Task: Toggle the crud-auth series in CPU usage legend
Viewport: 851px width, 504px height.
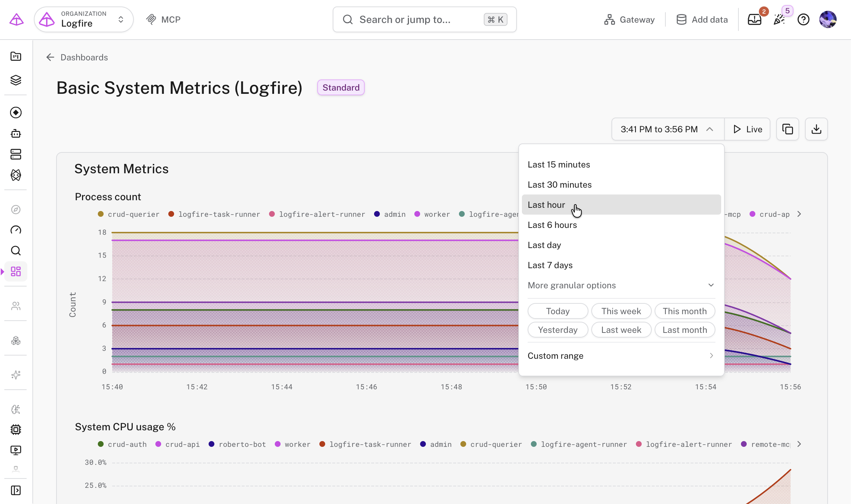Action: tap(122, 444)
